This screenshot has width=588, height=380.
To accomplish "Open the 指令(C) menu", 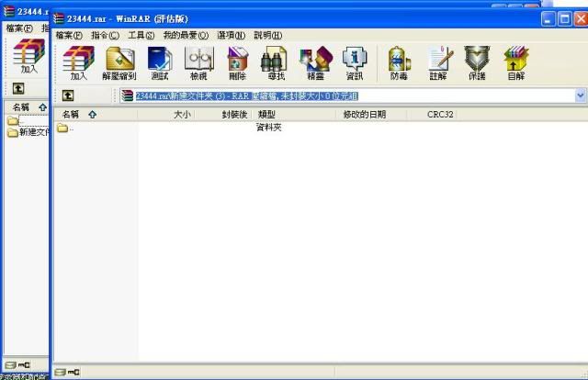I will click(106, 35).
